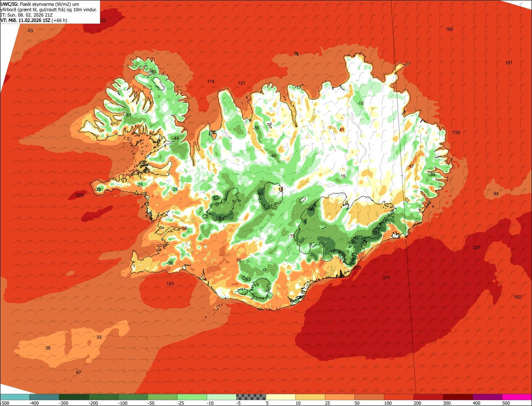532x406 pixels.
Task: Click the value '162' in the south-east sea
Action: tap(517, 297)
